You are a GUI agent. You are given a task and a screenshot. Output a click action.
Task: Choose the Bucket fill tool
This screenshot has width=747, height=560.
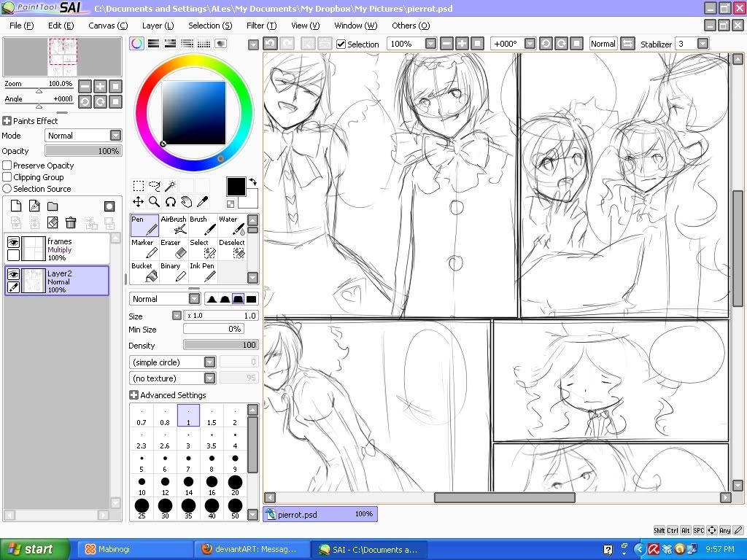click(x=144, y=273)
